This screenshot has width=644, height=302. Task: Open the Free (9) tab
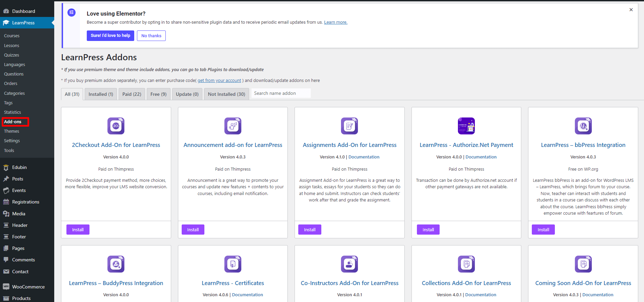click(158, 94)
